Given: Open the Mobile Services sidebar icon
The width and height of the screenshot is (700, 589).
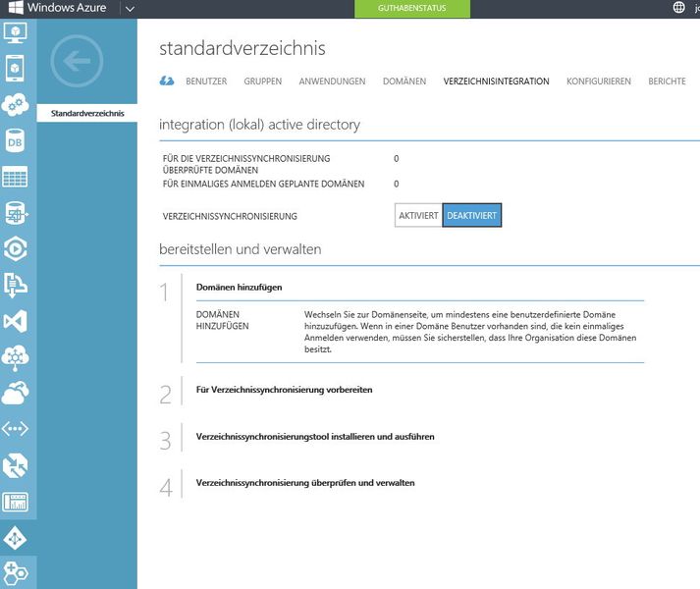Looking at the screenshot, I should tap(15, 69).
